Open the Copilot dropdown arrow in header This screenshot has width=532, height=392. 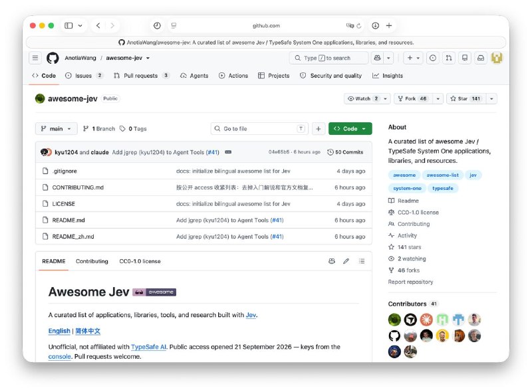pos(388,58)
